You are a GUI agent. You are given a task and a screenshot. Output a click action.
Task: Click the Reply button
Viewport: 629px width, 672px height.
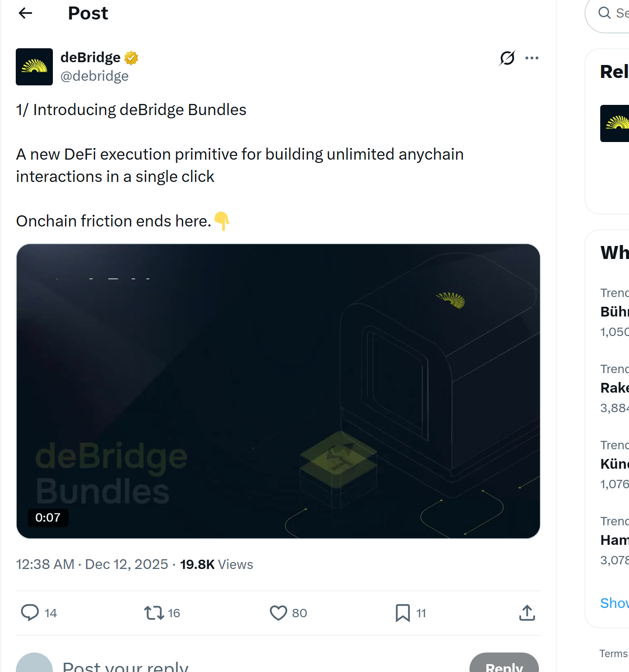tap(504, 667)
